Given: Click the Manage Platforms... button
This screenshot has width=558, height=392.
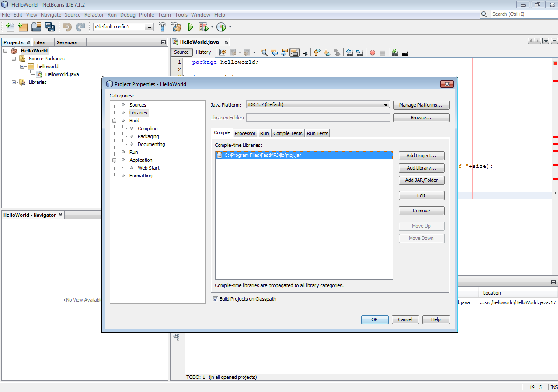Looking at the screenshot, I should pos(421,105).
